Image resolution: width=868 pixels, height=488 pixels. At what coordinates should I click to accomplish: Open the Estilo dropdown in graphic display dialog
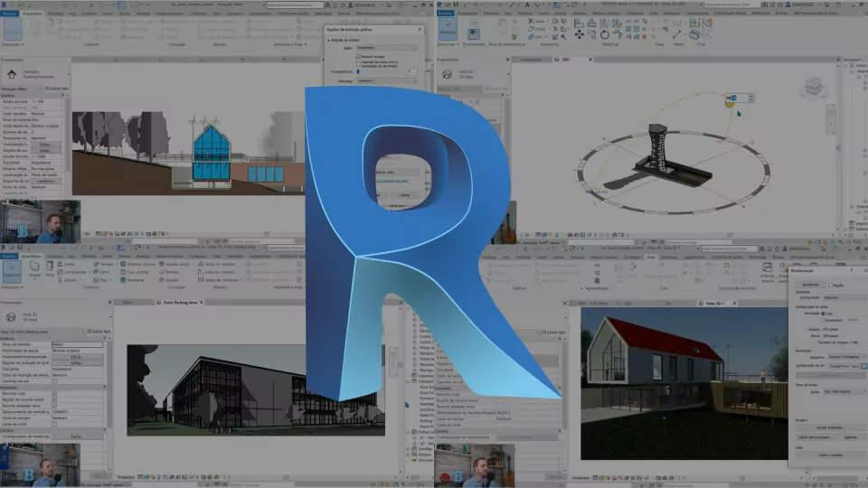[386, 48]
